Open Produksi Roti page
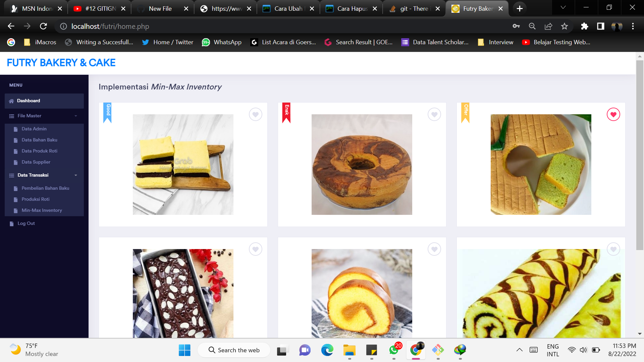Viewport: 644px width, 362px height. (36, 199)
